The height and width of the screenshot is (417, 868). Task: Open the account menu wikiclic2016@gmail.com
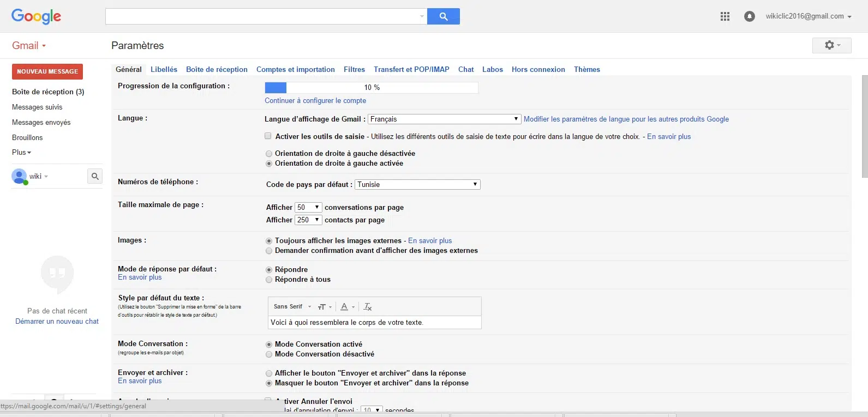[809, 16]
